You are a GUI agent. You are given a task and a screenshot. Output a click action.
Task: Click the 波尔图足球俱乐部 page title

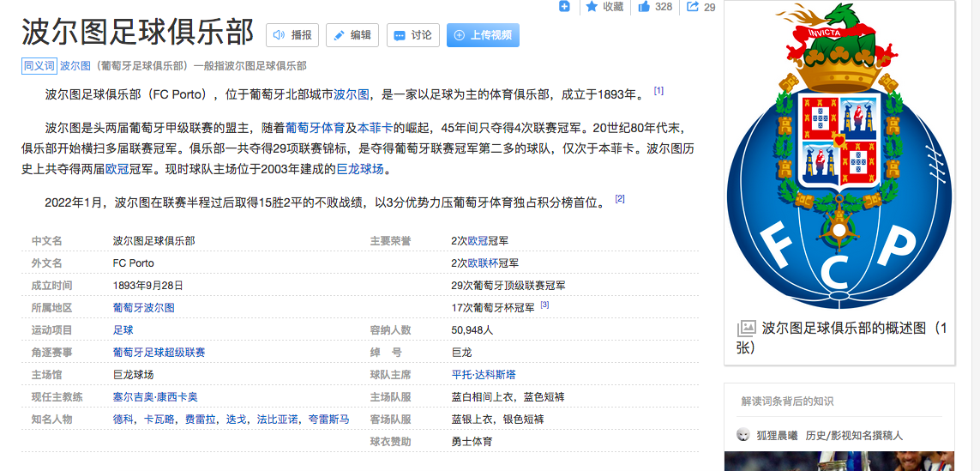[138, 32]
